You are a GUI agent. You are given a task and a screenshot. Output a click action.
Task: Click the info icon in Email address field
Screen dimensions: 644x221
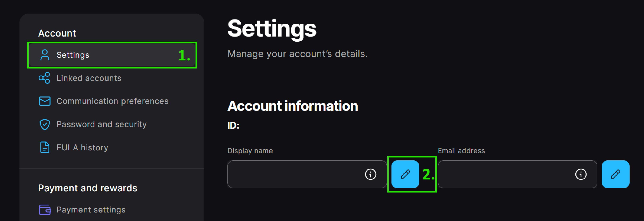(x=580, y=174)
